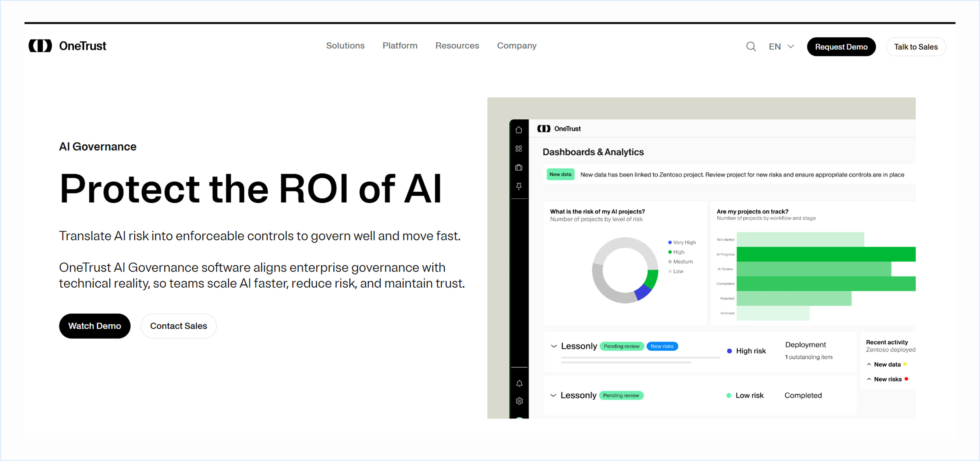980x461 pixels.
Task: Open the search magnifier icon
Action: click(x=751, y=46)
